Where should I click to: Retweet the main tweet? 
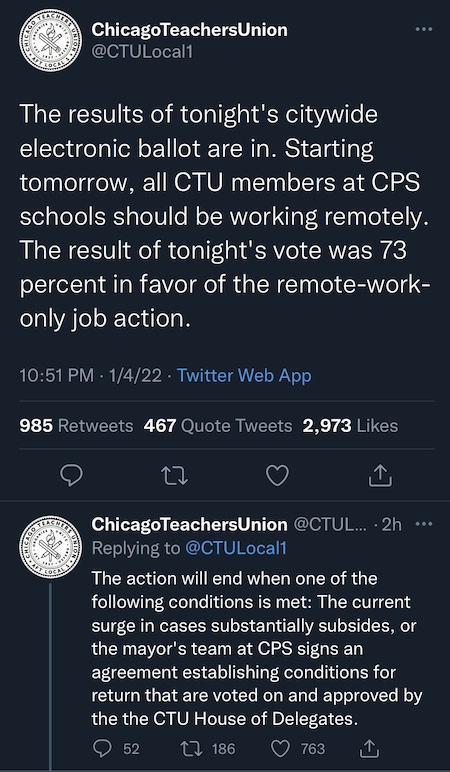(x=175, y=476)
